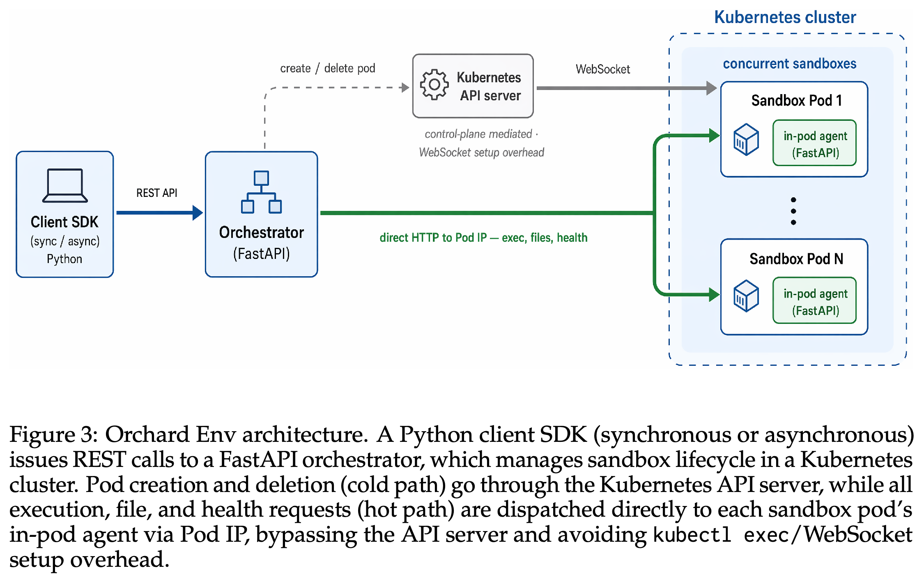This screenshot has width=924, height=582.
Task: Click the blue REST API arrow
Action: click(x=160, y=212)
